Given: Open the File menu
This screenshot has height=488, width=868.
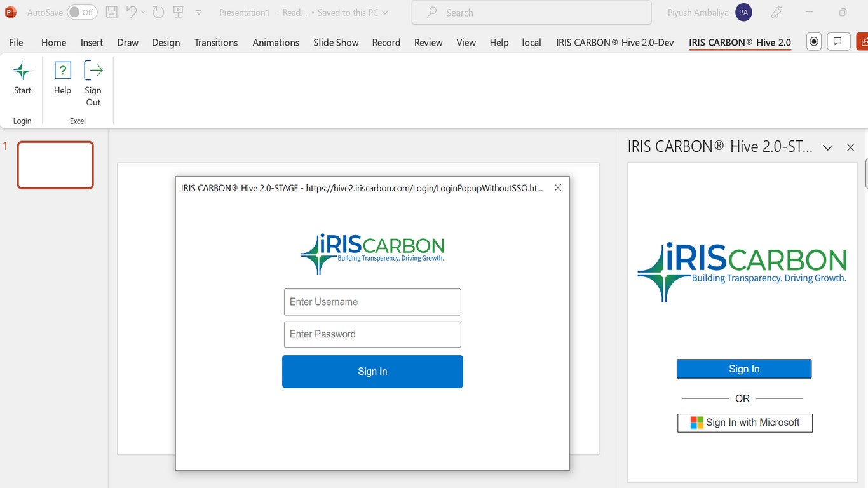Looking at the screenshot, I should (x=16, y=43).
